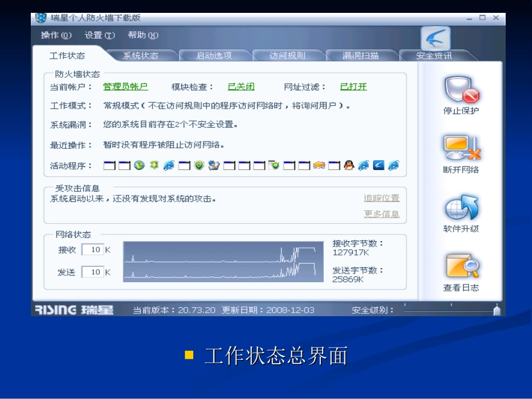Click the 您的系统目前存在2个不安全设置 text

(170, 124)
